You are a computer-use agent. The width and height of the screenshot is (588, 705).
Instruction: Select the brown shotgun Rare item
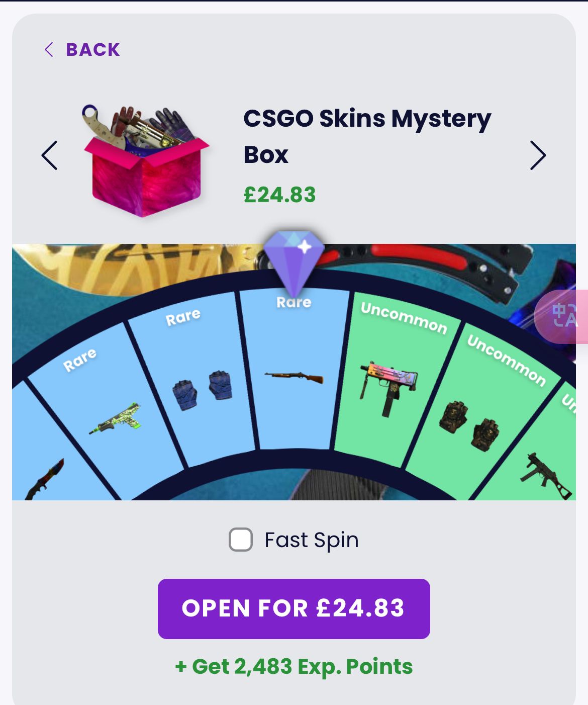pos(294,377)
